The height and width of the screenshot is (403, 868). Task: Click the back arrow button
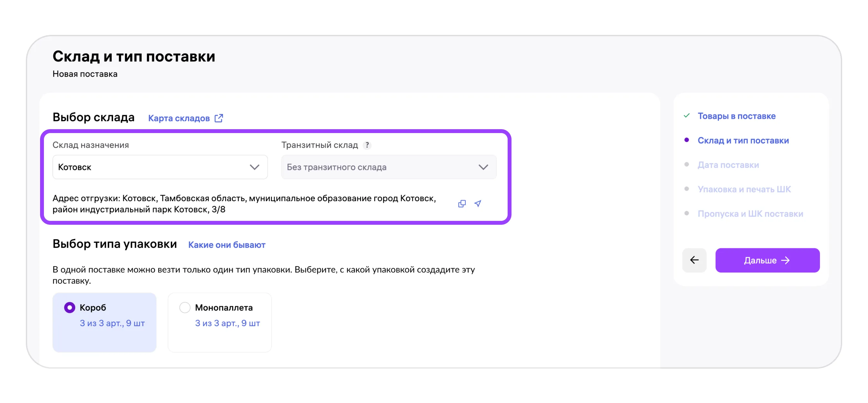pos(694,260)
